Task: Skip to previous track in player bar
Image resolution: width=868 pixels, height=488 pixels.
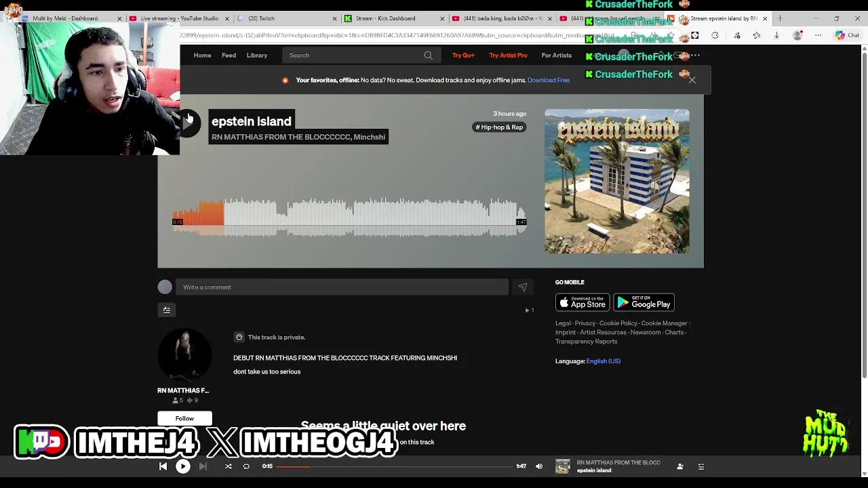Action: click(163, 466)
